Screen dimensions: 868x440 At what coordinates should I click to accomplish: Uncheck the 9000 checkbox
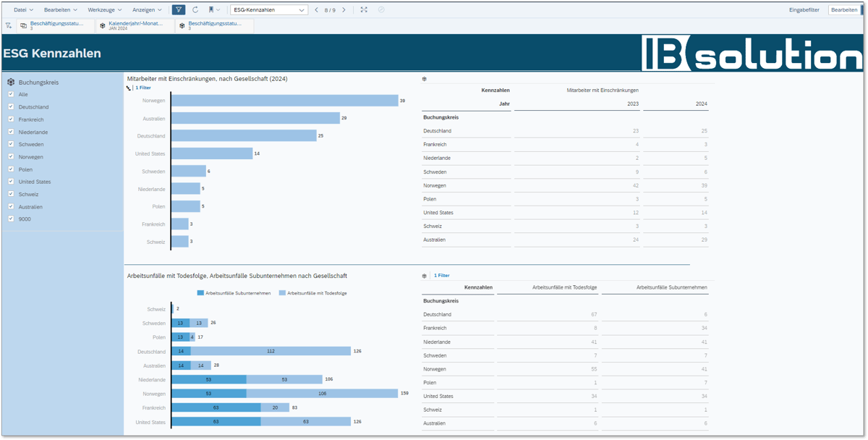[x=11, y=219]
